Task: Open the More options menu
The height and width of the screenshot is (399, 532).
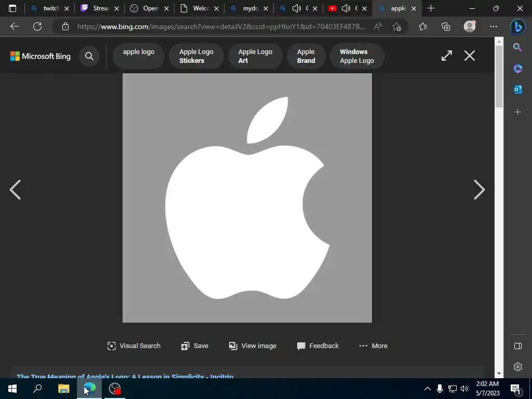Action: pyautogui.click(x=373, y=345)
